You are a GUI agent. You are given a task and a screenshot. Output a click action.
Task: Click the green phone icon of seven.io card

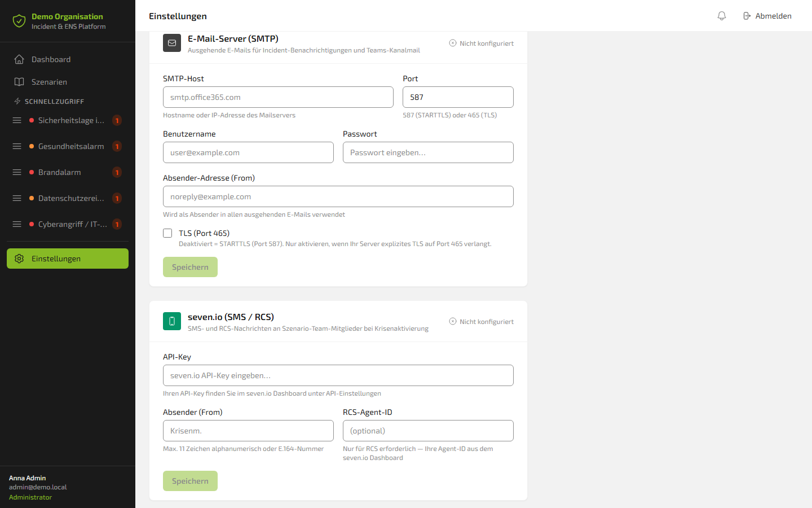172,321
